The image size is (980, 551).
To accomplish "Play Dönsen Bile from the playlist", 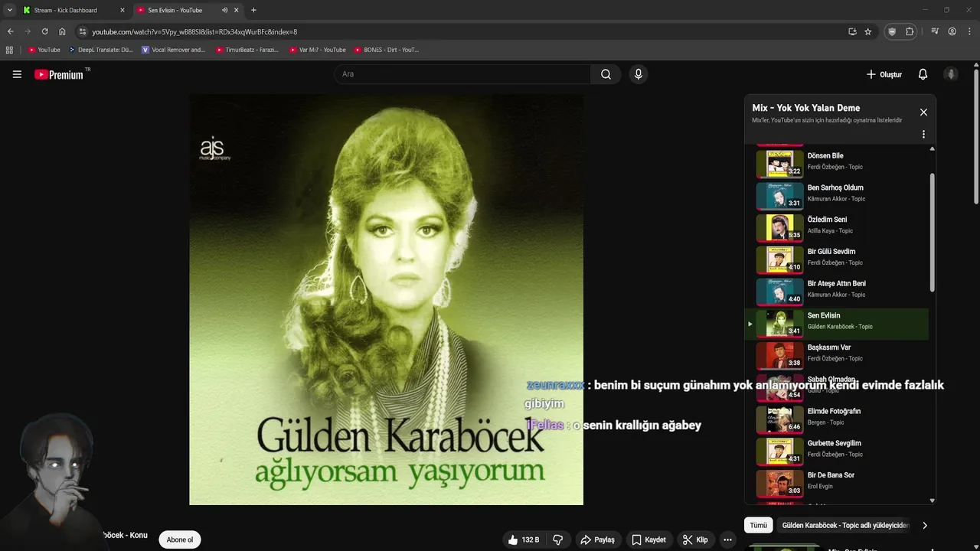I will pos(837,164).
